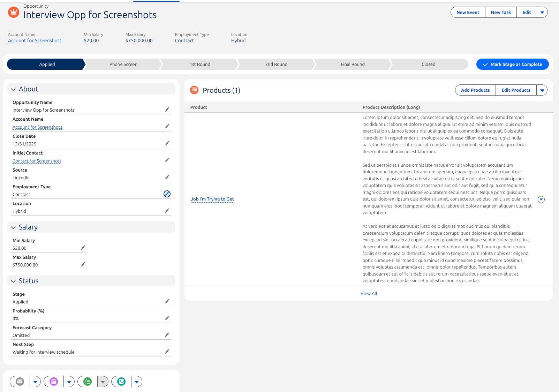This screenshot has width=559, height=392.
Task: Select the Phone Screen stage in path
Action: (123, 65)
